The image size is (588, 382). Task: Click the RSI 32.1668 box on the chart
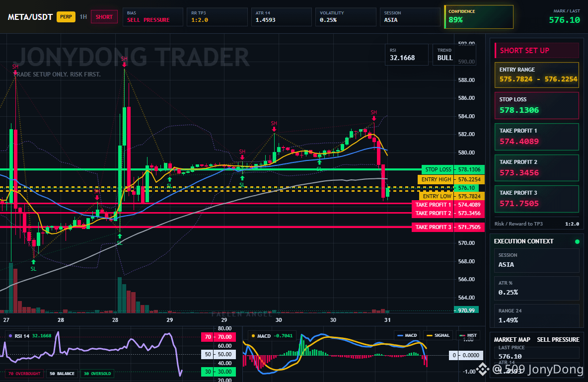(407, 55)
